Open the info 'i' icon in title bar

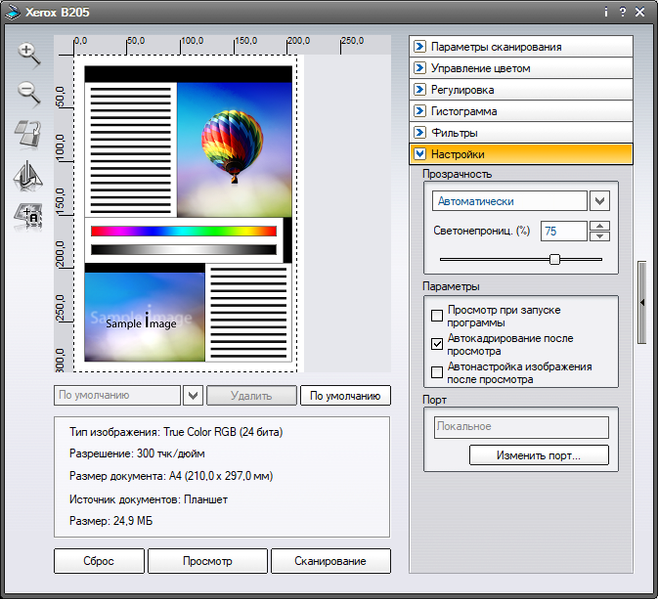click(x=606, y=12)
